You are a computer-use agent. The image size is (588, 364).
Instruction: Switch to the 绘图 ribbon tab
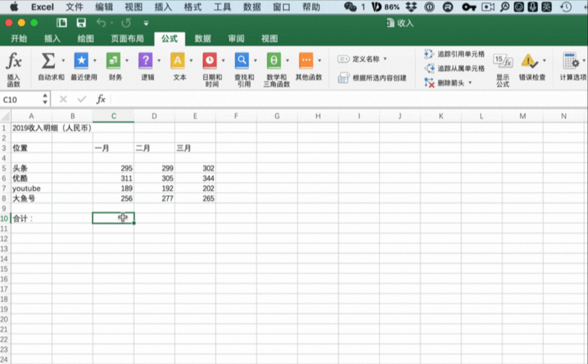[86, 38]
